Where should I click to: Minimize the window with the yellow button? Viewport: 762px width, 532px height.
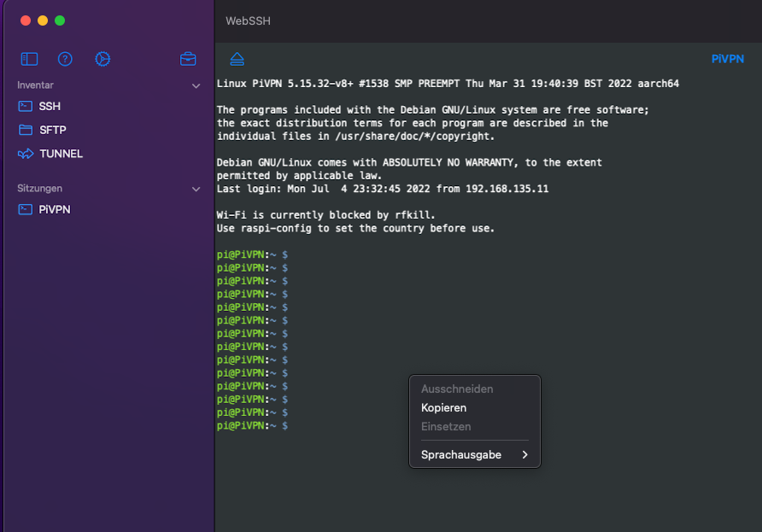pyautogui.click(x=43, y=20)
